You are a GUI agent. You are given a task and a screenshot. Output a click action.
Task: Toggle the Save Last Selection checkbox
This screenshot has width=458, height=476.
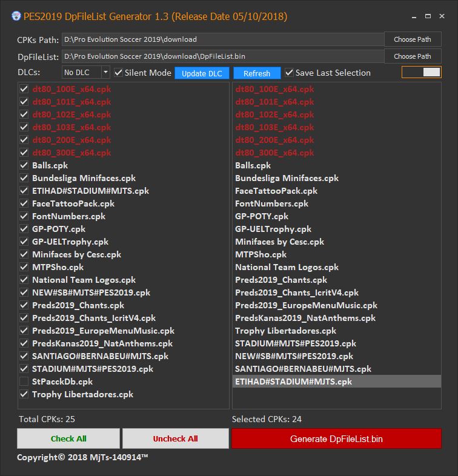pyautogui.click(x=289, y=73)
